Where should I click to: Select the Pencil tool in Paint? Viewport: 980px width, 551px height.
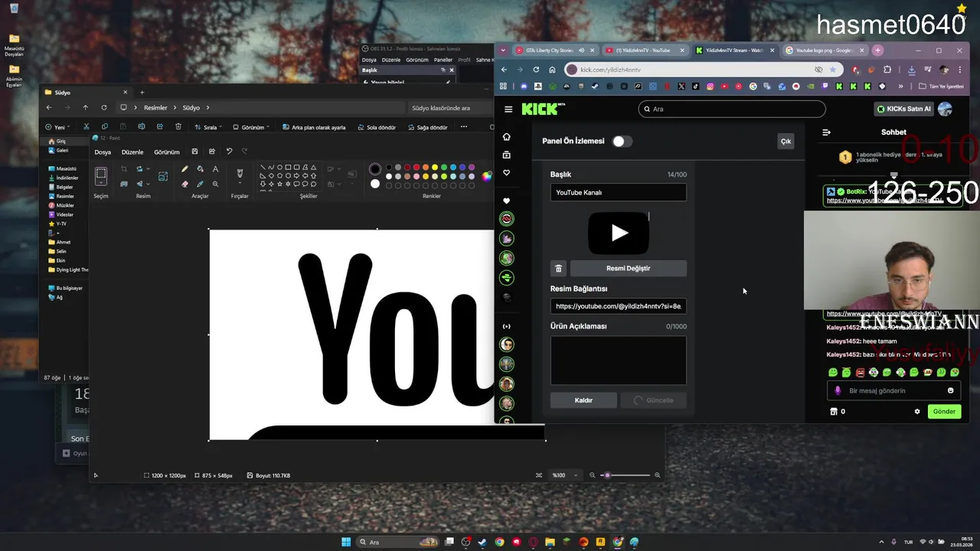(185, 168)
